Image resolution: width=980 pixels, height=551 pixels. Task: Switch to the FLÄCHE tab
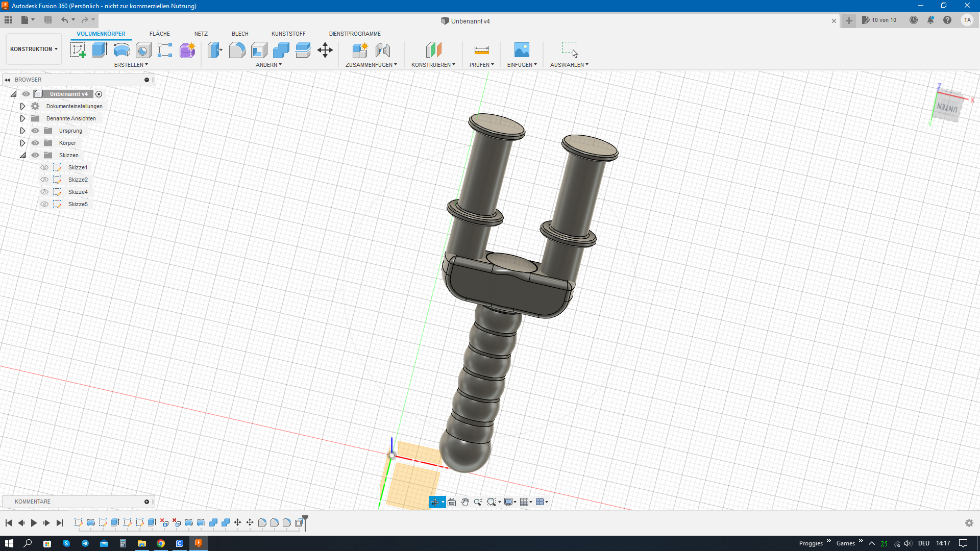(160, 34)
